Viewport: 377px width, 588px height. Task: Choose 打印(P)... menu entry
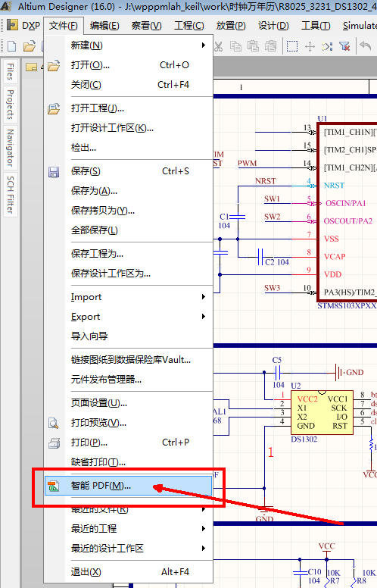click(129, 442)
